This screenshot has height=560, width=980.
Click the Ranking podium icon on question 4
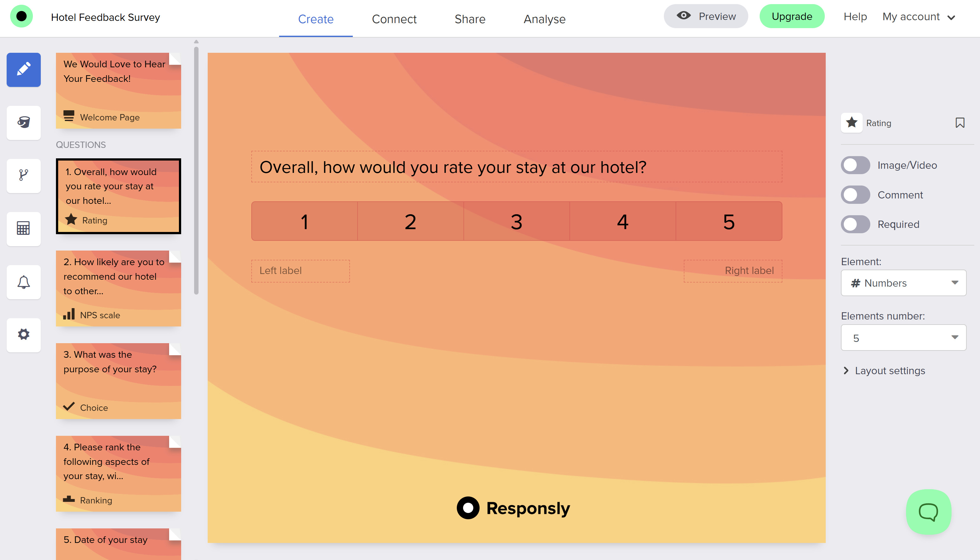click(69, 499)
